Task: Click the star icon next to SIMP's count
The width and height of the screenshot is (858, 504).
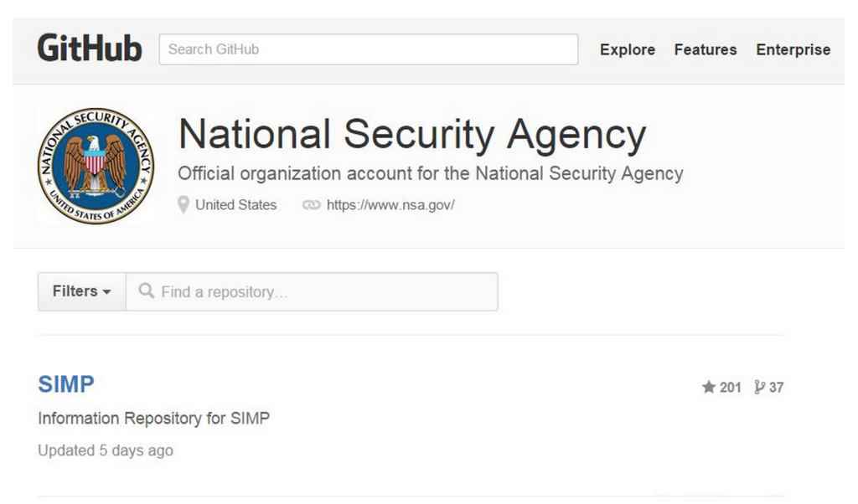Action: click(709, 385)
